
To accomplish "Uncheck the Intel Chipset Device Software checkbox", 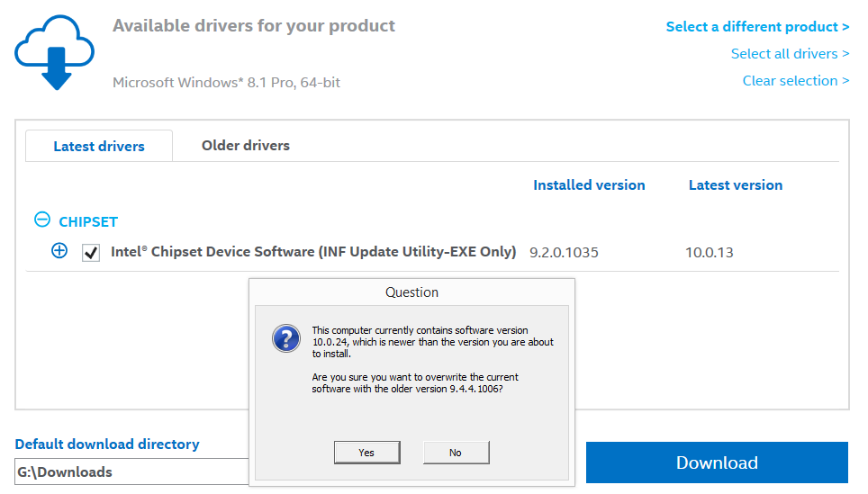I will click(91, 253).
